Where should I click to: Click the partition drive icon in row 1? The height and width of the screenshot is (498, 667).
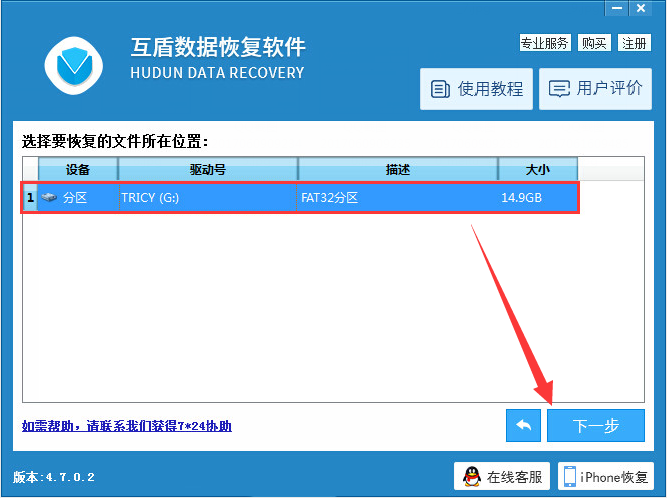pyautogui.click(x=49, y=197)
